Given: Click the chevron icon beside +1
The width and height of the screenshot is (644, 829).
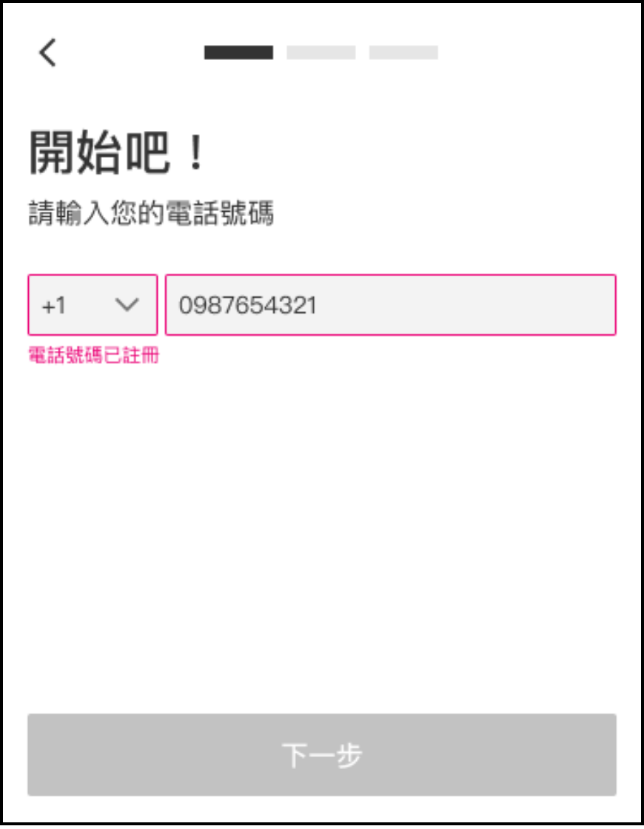Looking at the screenshot, I should click(127, 304).
